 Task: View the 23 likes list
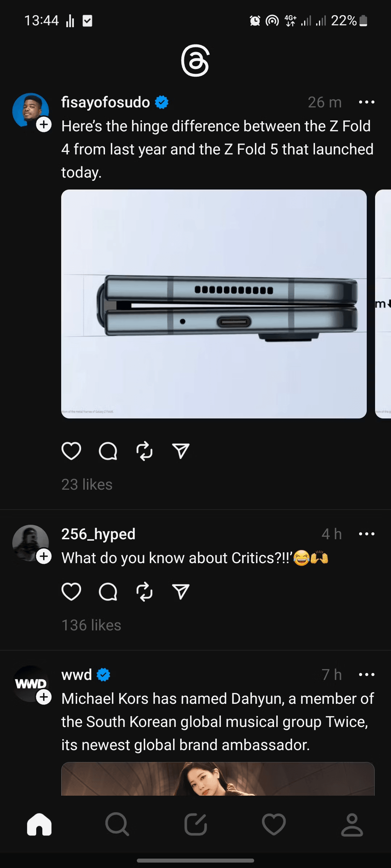87,485
